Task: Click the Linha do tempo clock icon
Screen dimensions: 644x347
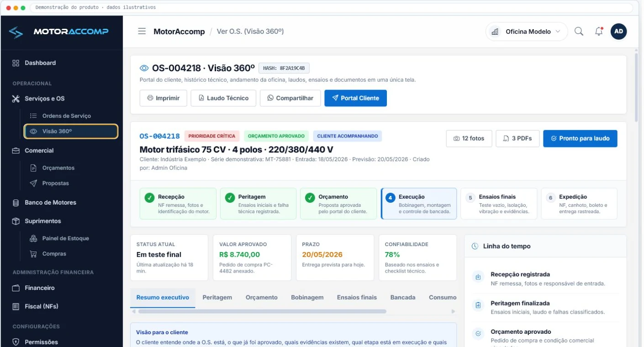Action: 475,246
